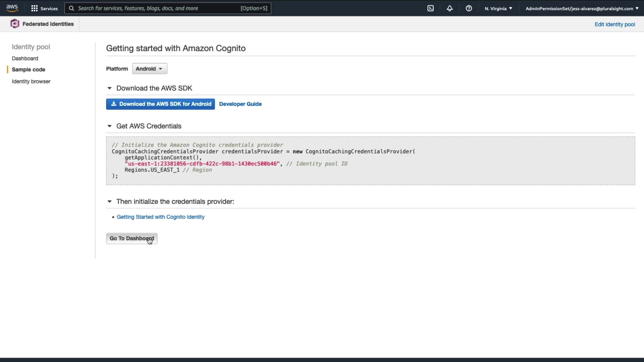
Task: Open the CloudShell terminal icon
Action: (431, 8)
